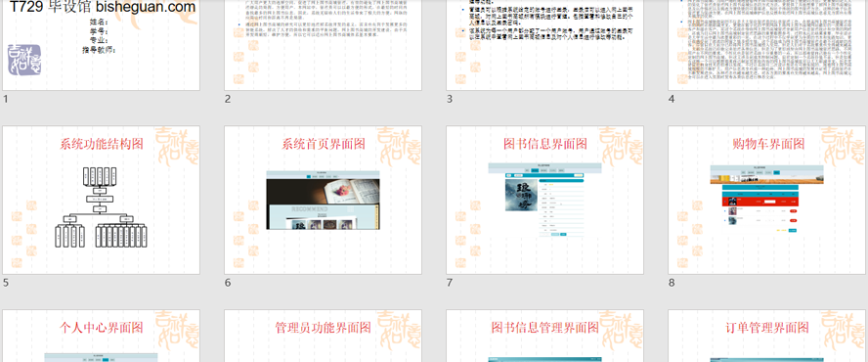Click the slide number 2 label
Screen dimensions: 868x362
(228, 99)
